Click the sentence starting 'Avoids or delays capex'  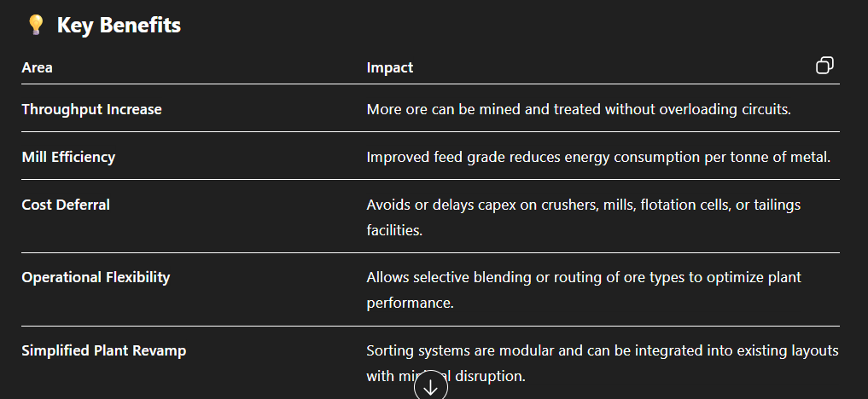[583, 205]
